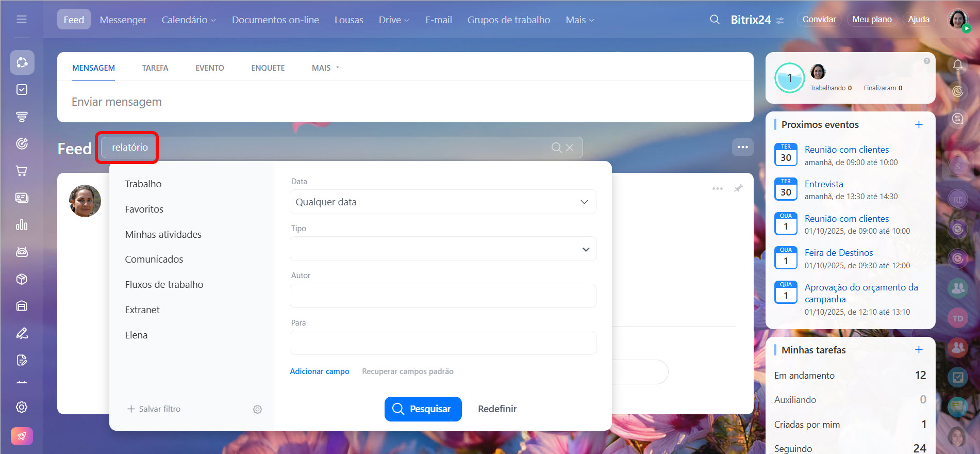Open Messenger from the top navigation

[123, 20]
